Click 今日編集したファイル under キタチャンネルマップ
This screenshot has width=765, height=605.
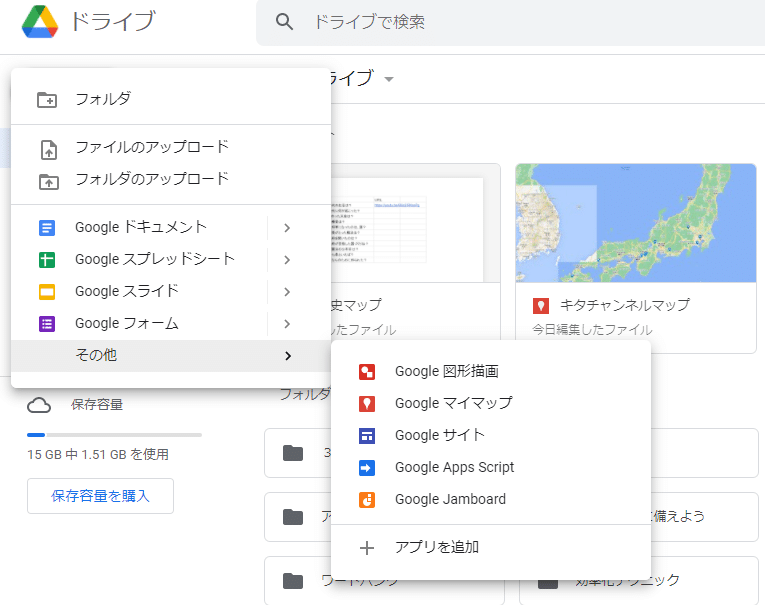pyautogui.click(x=592, y=330)
